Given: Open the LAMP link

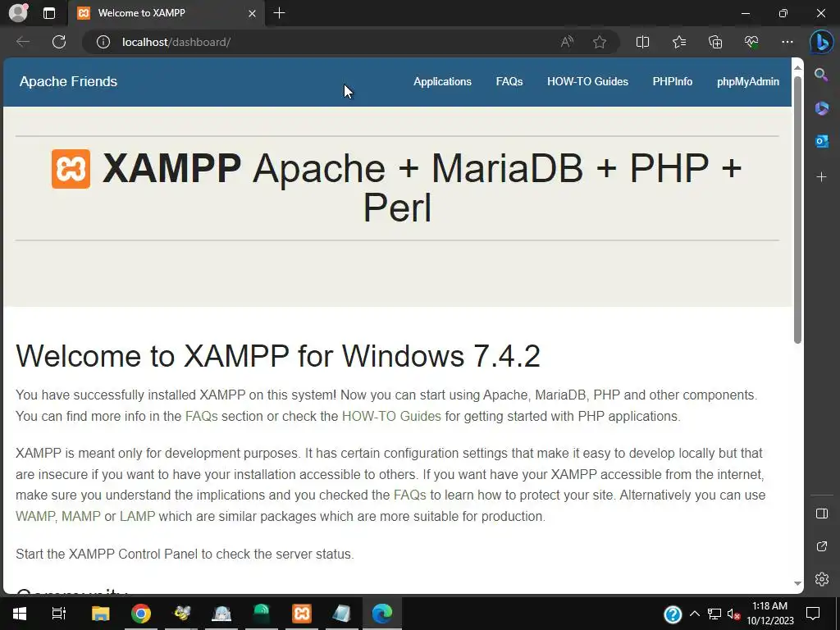Looking at the screenshot, I should 137,517.
